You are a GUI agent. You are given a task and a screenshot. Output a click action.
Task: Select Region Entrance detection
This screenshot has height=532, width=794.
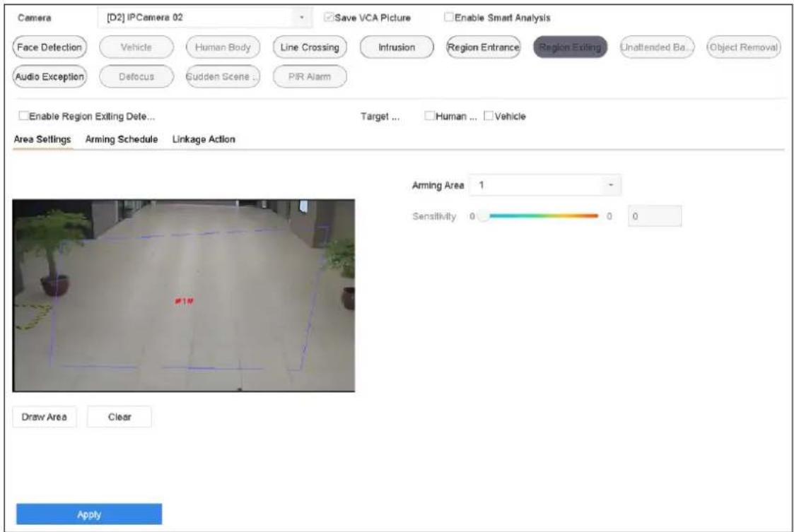pyautogui.click(x=483, y=47)
